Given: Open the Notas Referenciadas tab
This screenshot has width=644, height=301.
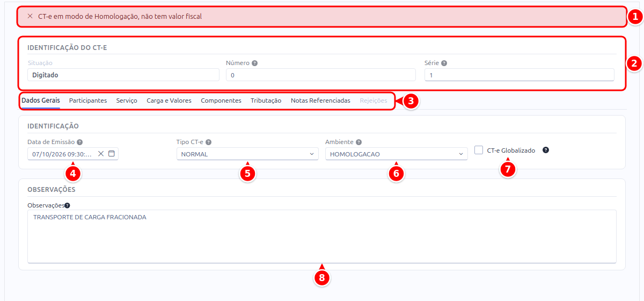Looking at the screenshot, I should 320,101.
